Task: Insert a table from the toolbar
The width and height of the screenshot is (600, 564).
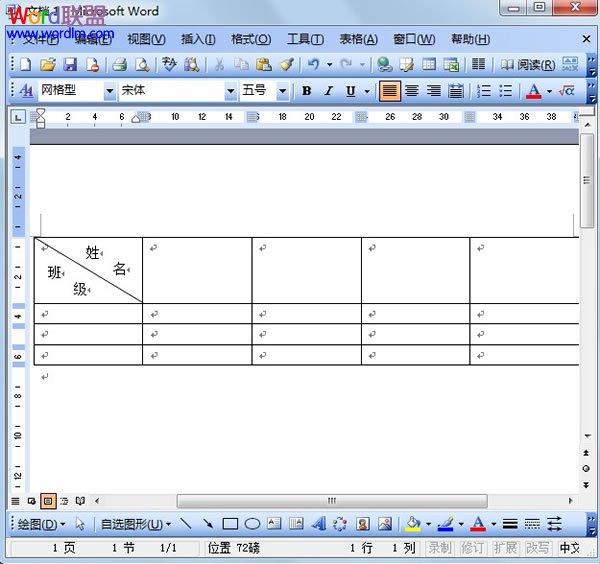Action: coord(429,64)
